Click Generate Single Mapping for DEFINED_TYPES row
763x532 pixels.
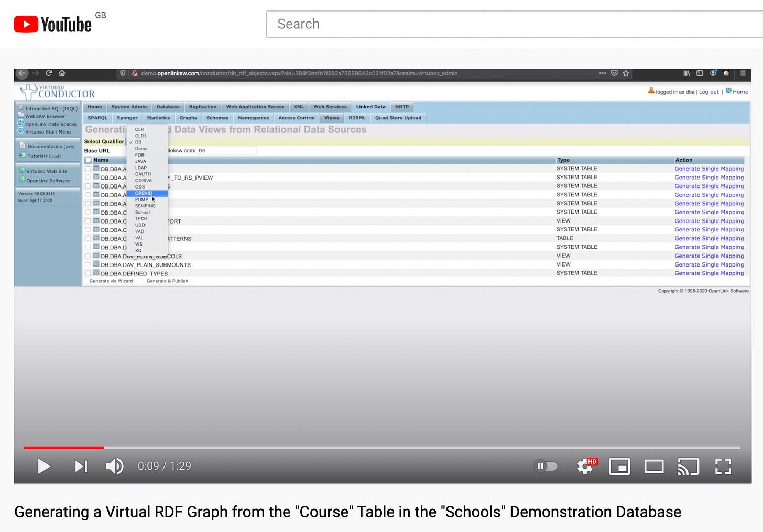point(709,273)
